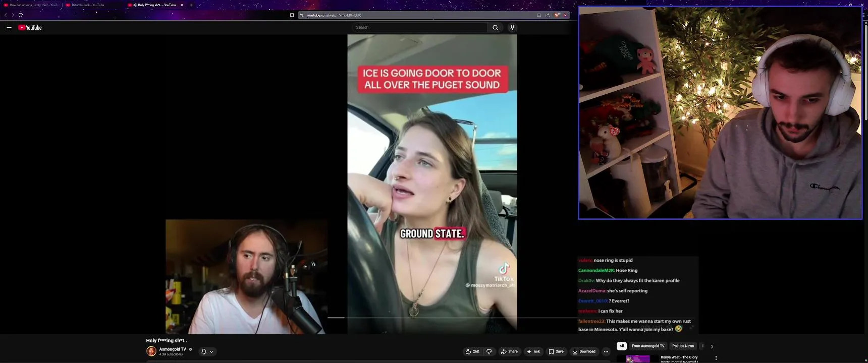Save the video to playlist
The height and width of the screenshot is (363, 868).
tap(556, 351)
